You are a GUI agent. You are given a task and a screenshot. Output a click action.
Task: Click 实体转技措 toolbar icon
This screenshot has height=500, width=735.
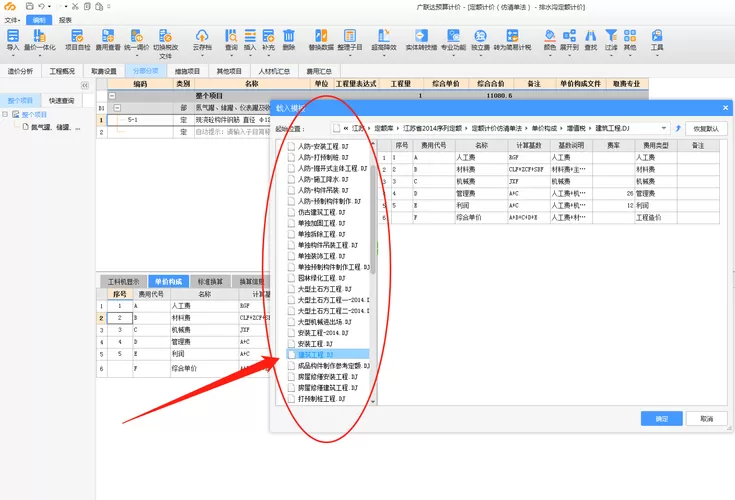point(421,36)
